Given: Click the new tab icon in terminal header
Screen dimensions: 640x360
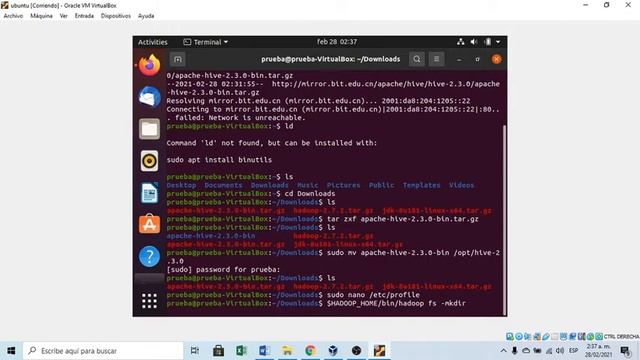Looking at the screenshot, I should pos(178,59).
